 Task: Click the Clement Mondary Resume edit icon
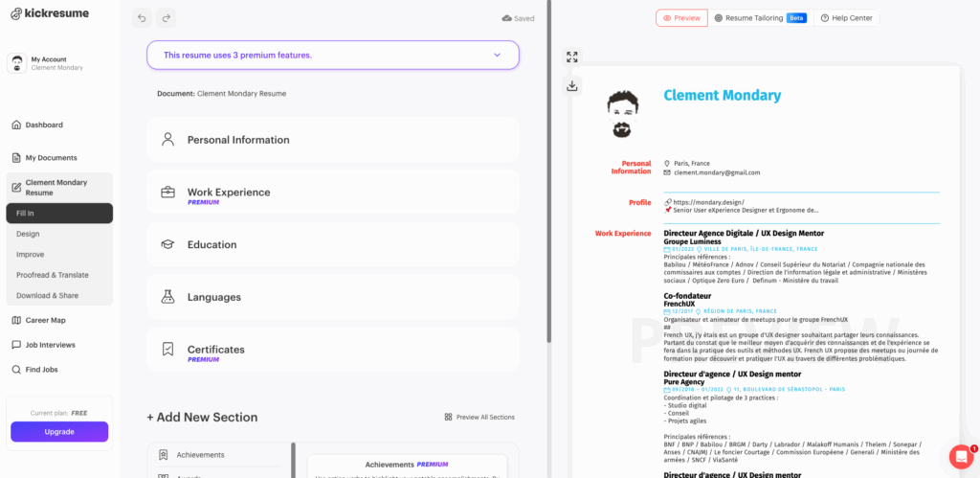16,187
